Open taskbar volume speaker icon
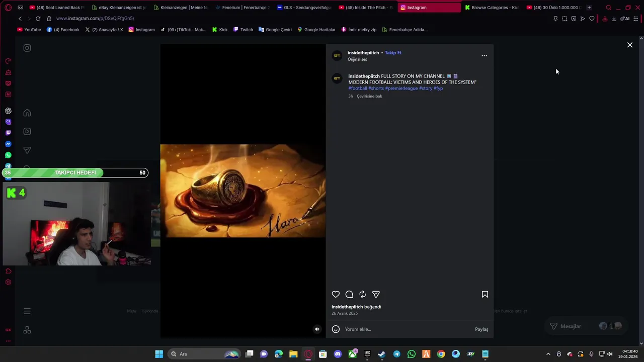This screenshot has height=362, width=644. pos(610,354)
